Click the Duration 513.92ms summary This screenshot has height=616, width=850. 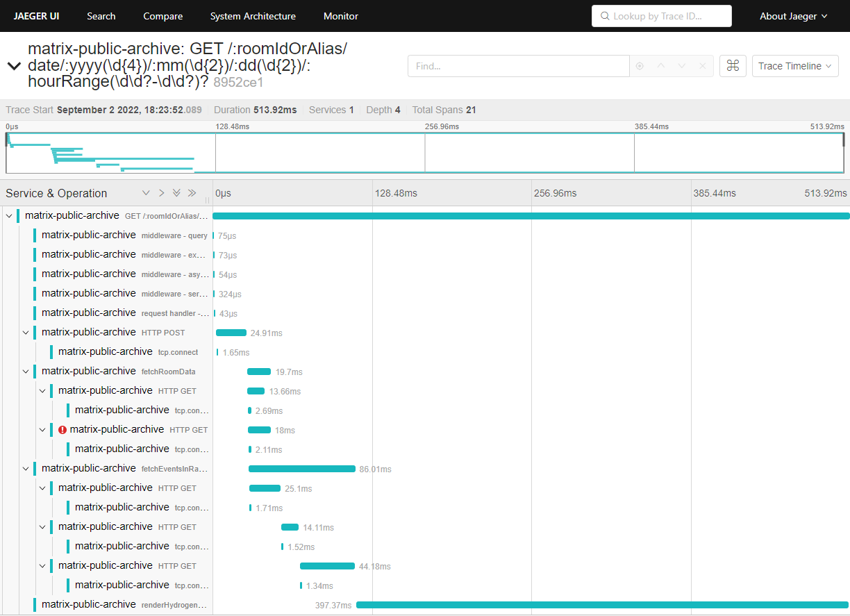tap(256, 110)
